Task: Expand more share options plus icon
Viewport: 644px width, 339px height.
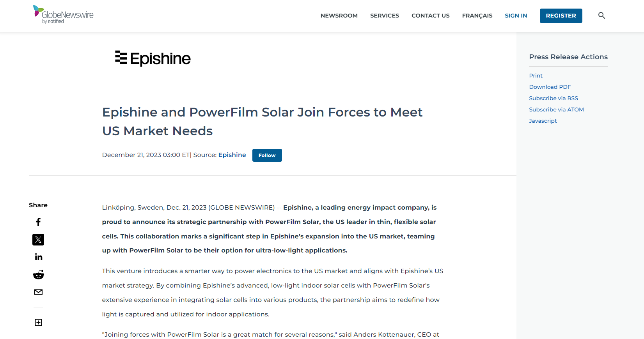Action: (38, 322)
